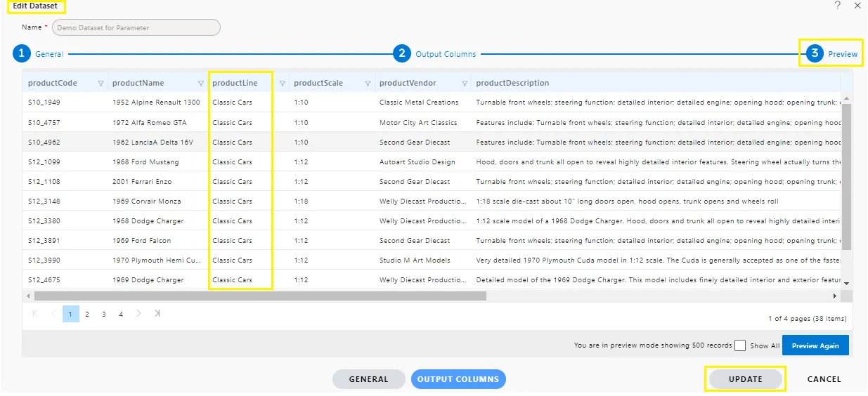Image resolution: width=868 pixels, height=396 pixels.
Task: Filter the productLine column
Action: [283, 84]
